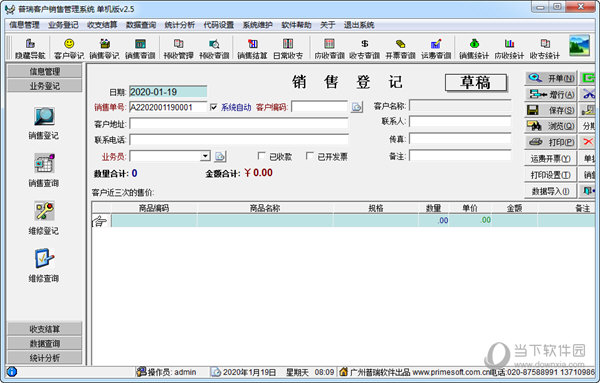This screenshot has width=600, height=383.
Task: Expand 收支结算 section in left panel
Action: [x=45, y=329]
